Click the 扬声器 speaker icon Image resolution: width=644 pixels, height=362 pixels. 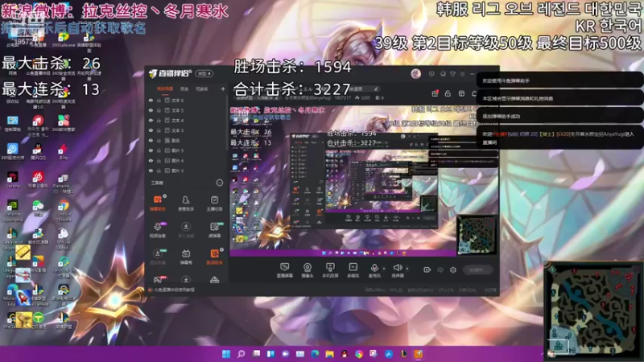[x=397, y=268]
